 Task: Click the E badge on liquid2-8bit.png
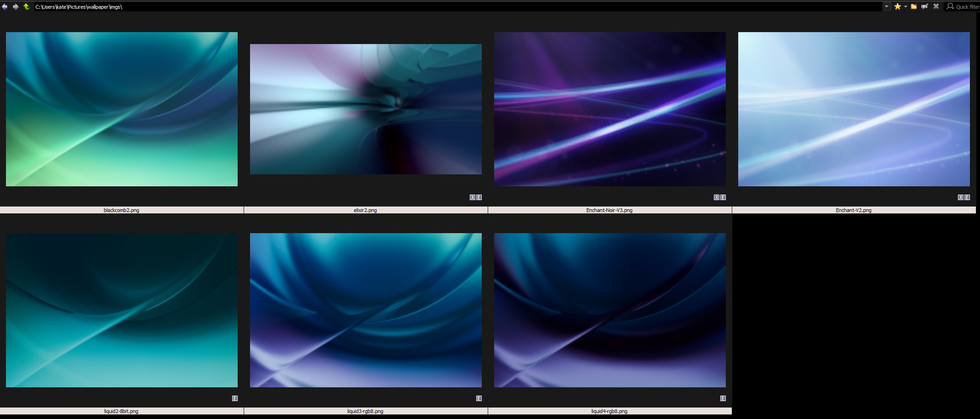(235, 398)
